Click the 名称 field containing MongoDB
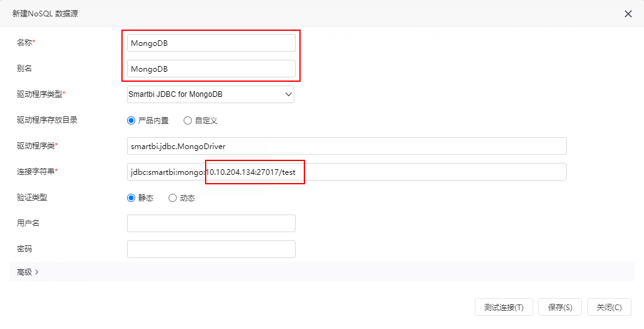644x329 pixels. click(x=211, y=43)
